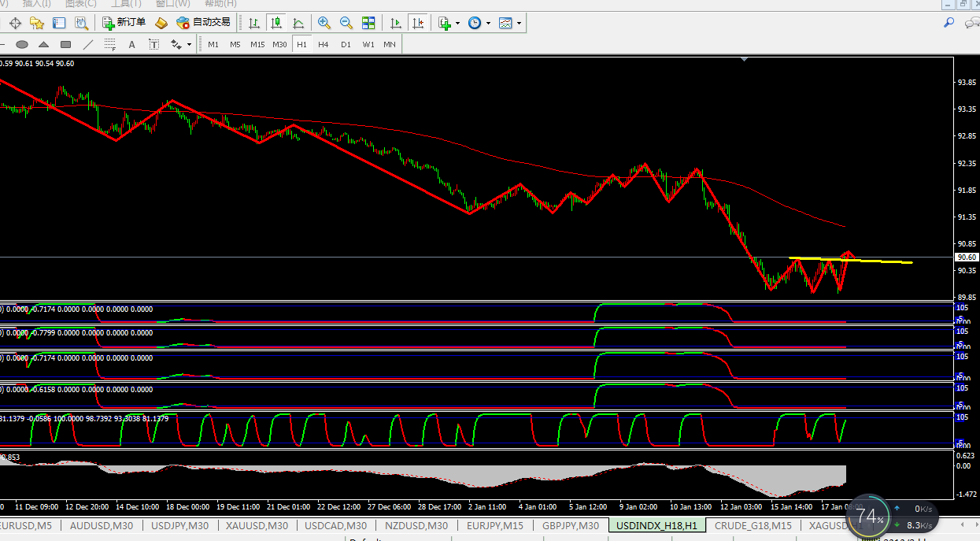Zoom out of the chart
Screen dimensions: 980x541
tap(346, 23)
